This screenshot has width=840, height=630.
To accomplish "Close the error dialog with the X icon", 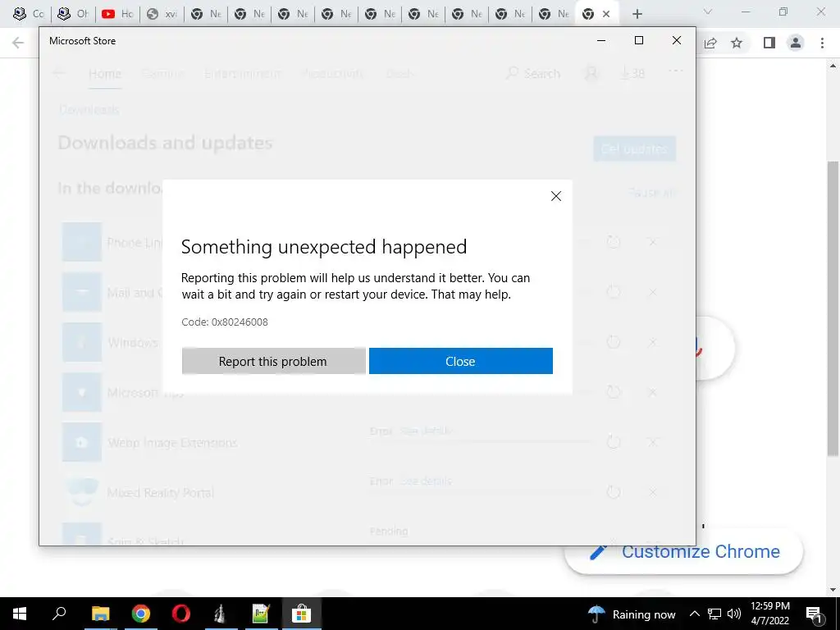I will [556, 196].
